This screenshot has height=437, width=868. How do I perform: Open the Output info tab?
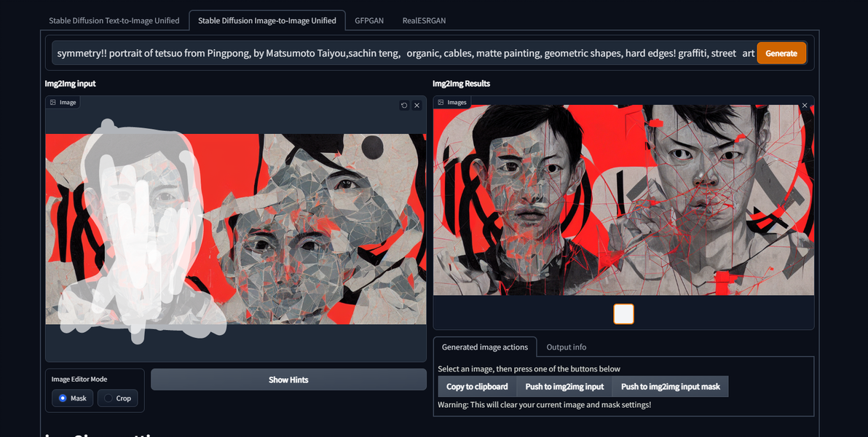coord(567,347)
